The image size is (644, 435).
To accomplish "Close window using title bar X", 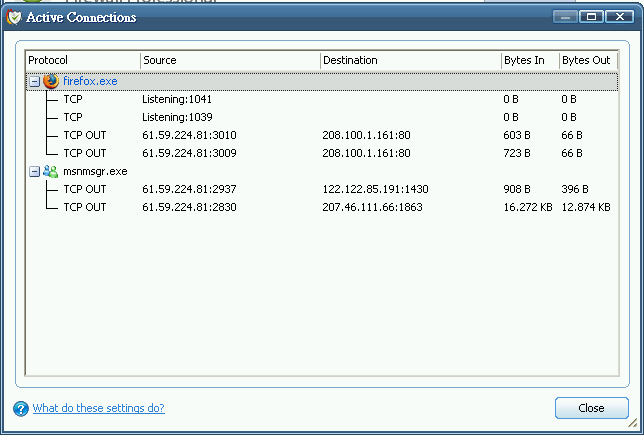I will [620, 17].
